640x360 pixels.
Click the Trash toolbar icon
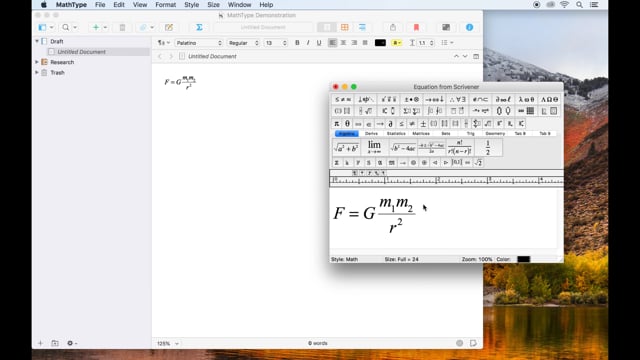click(122, 27)
